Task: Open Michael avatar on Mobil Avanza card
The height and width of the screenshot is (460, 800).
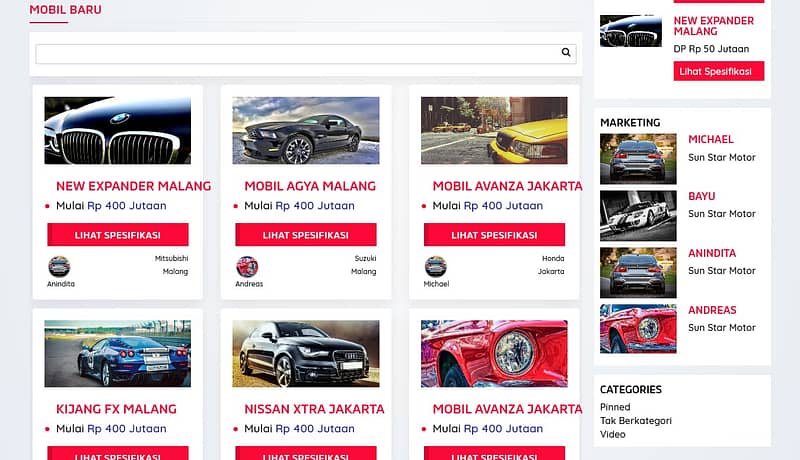Action: pyautogui.click(x=436, y=267)
